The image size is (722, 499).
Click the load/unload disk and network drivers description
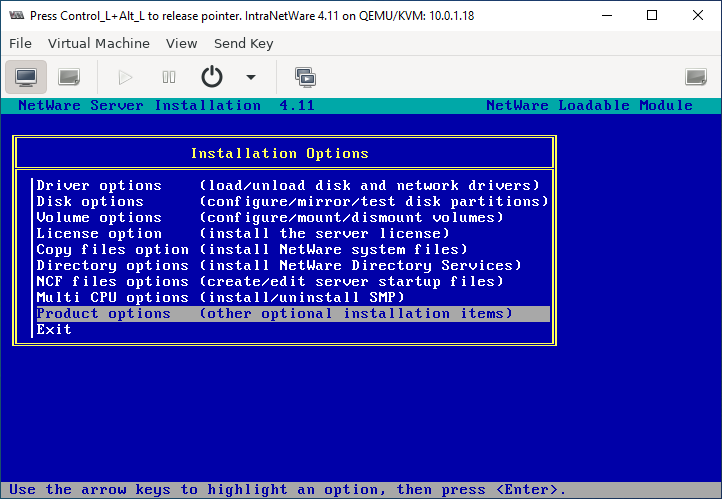tap(369, 186)
